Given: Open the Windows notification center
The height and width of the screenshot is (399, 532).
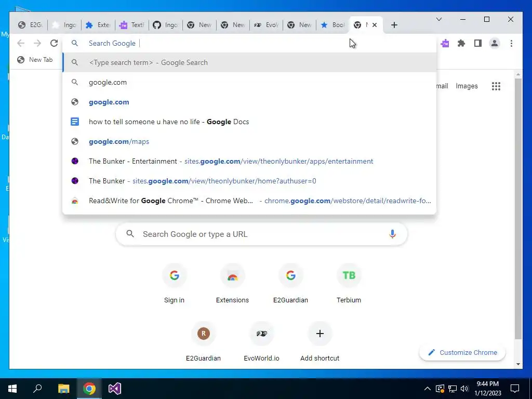Looking at the screenshot, I should click(515, 389).
